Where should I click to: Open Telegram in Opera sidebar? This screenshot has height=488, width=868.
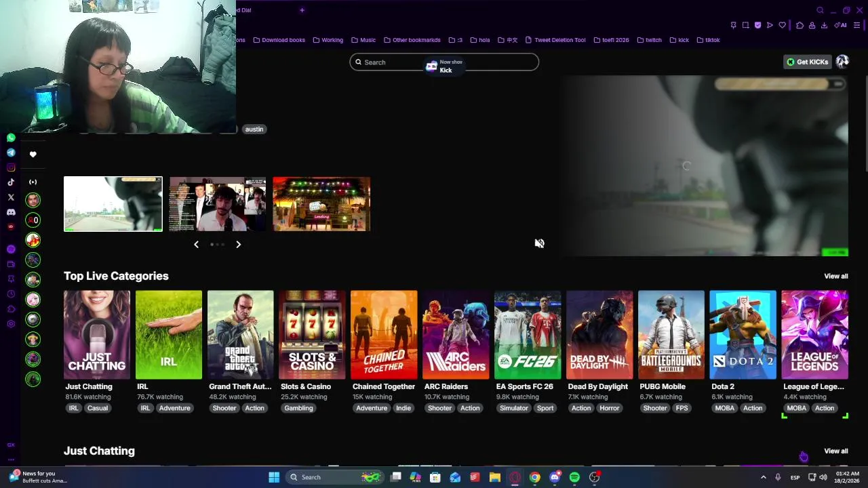(x=11, y=152)
